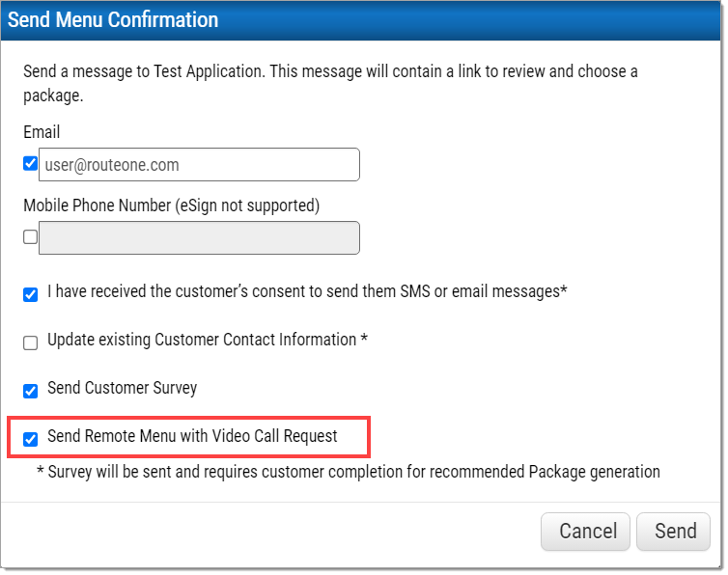Click the 'Email' field label

(x=42, y=132)
